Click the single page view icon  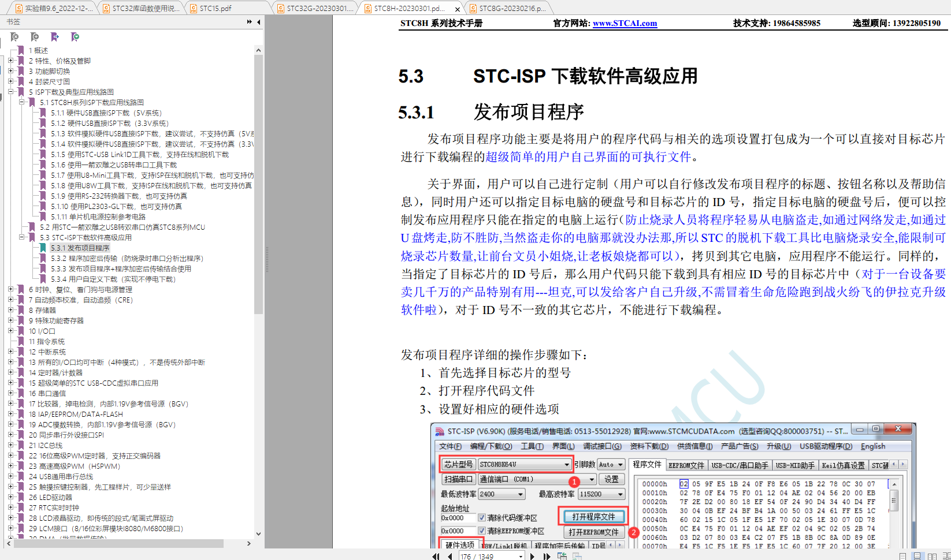point(903,556)
